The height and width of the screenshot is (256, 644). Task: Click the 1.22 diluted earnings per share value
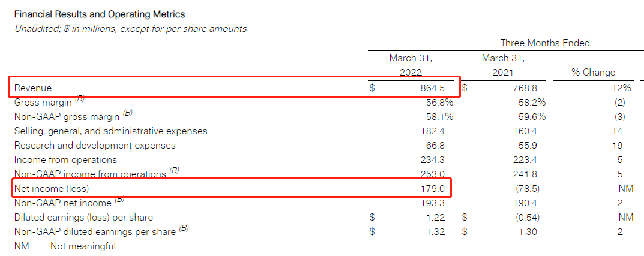click(435, 218)
